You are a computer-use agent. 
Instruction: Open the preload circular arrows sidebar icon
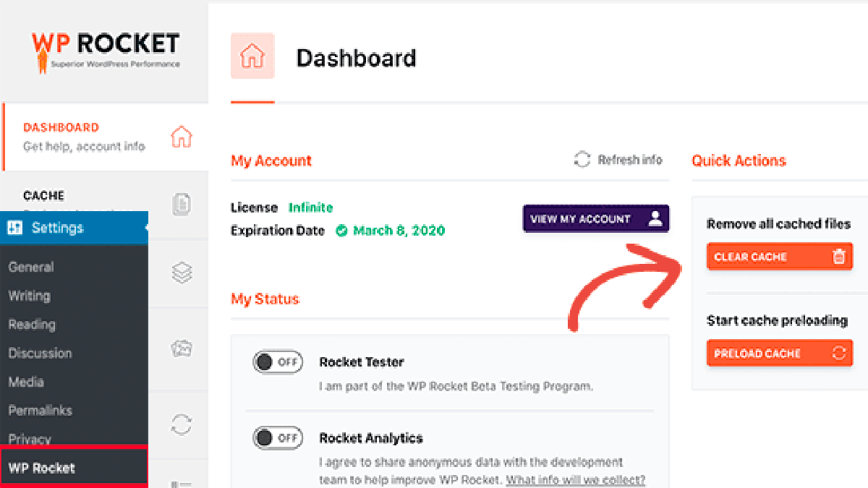(181, 424)
